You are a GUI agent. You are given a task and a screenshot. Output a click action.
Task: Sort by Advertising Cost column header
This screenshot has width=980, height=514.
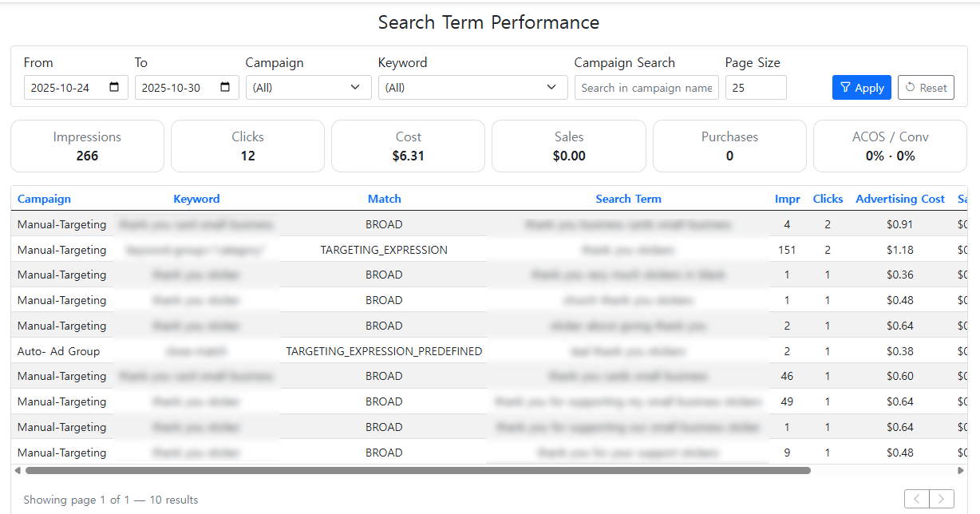899,199
